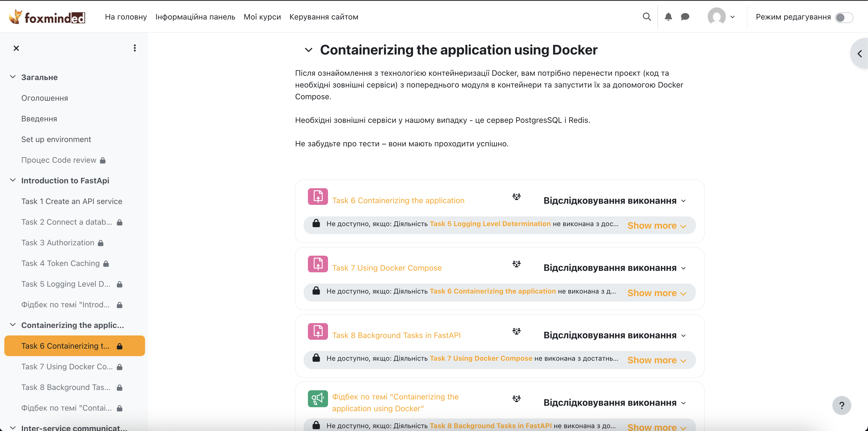Image resolution: width=868 pixels, height=431 pixels.
Task: Click Task 7 assignment icon
Action: pos(317,264)
